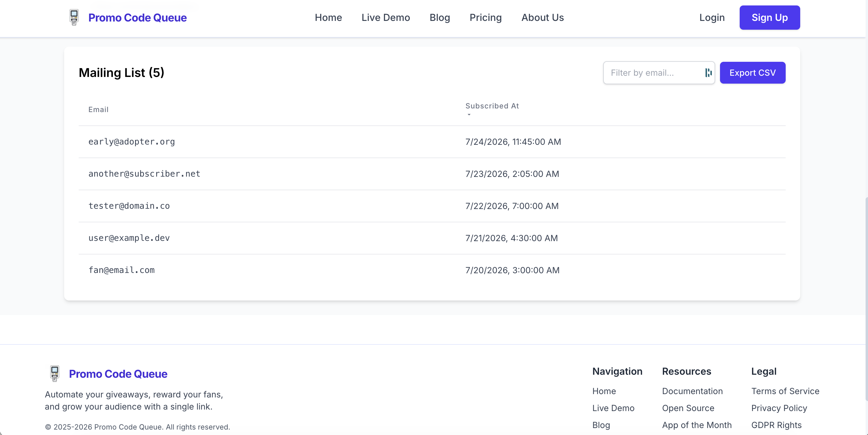The image size is (868, 435).
Task: Click the Login link
Action: click(712, 18)
